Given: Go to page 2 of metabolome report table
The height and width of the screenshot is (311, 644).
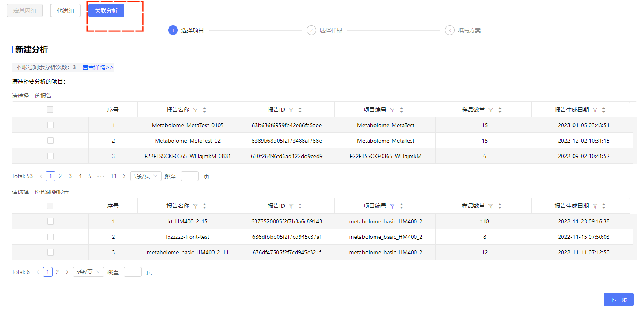Looking at the screenshot, I should click(57, 272).
